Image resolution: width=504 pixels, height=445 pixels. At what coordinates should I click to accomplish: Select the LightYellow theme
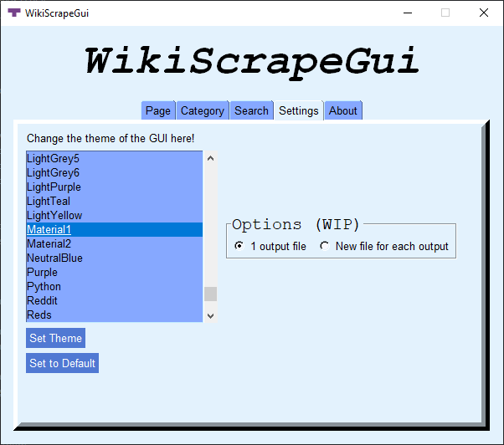(x=115, y=216)
